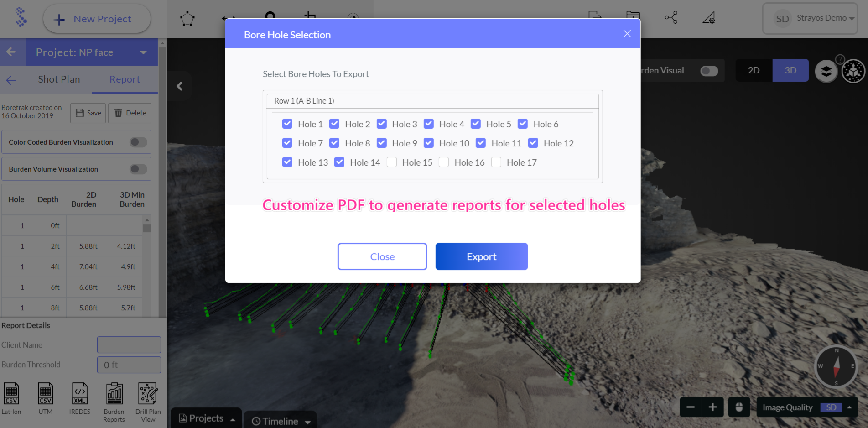Open the layers stack icon
The width and height of the screenshot is (868, 428).
[x=826, y=71]
